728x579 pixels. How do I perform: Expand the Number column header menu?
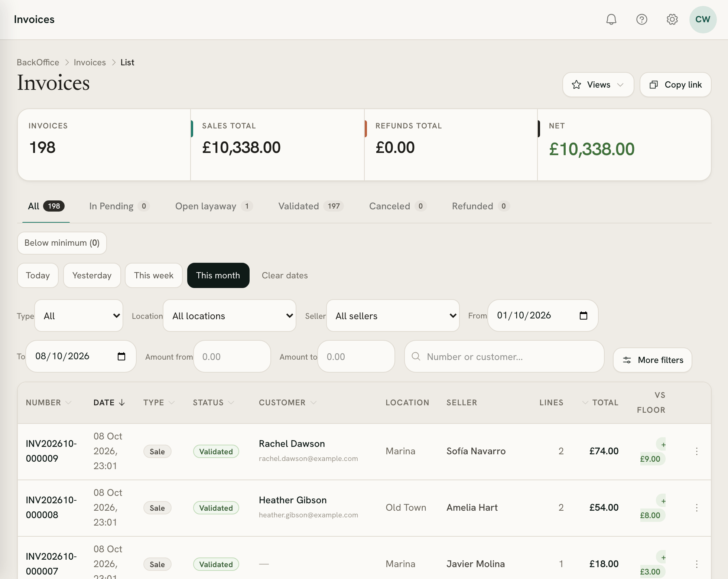coord(68,403)
